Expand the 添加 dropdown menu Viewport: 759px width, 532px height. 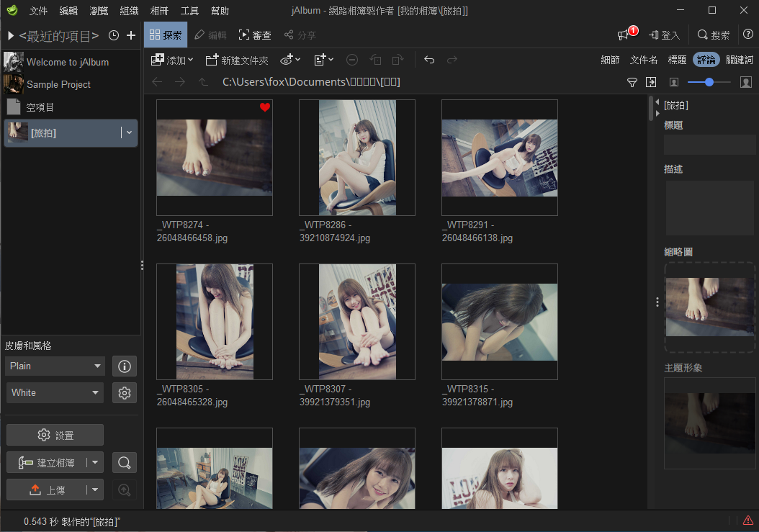point(172,60)
